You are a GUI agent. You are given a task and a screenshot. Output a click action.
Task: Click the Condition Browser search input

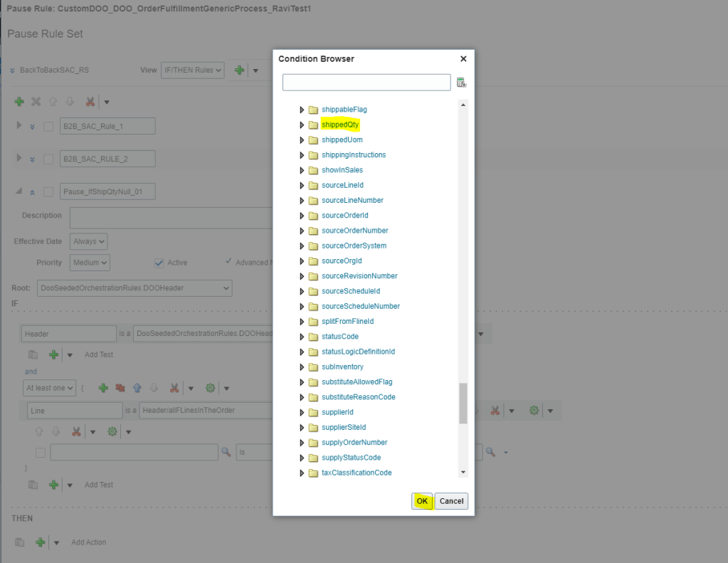click(366, 83)
